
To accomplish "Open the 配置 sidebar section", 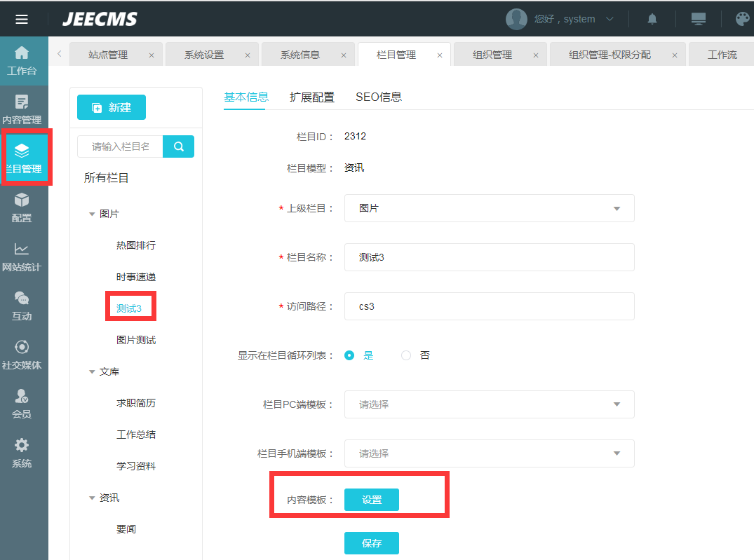I will 22,207.
